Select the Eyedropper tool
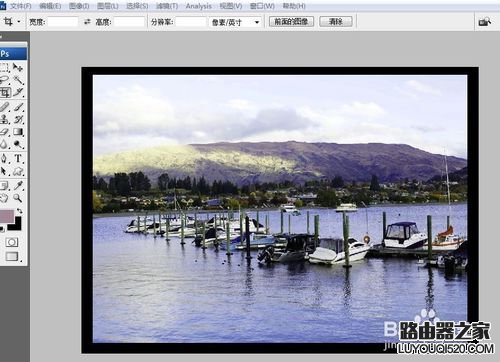This screenshot has height=362, width=500. pos(18,185)
